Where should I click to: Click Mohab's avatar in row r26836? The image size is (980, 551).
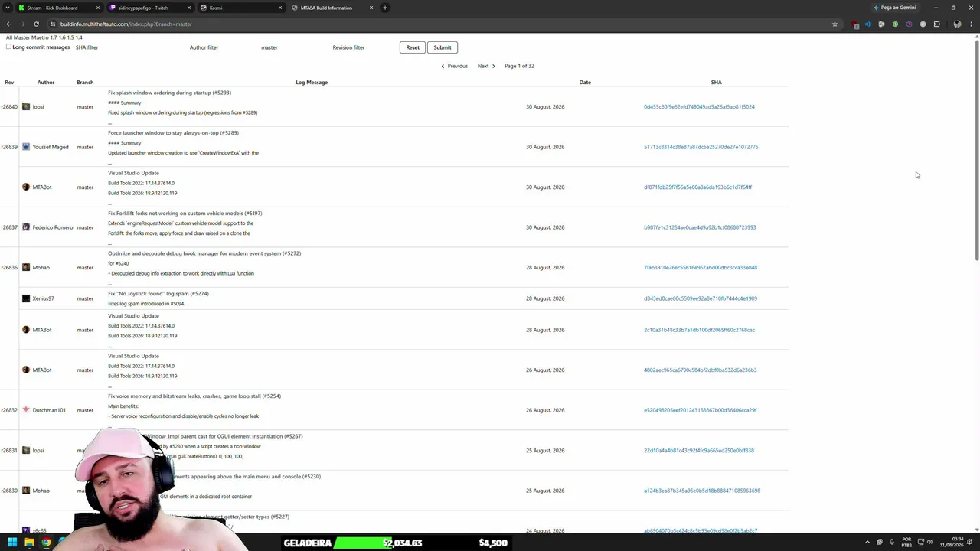click(x=26, y=267)
